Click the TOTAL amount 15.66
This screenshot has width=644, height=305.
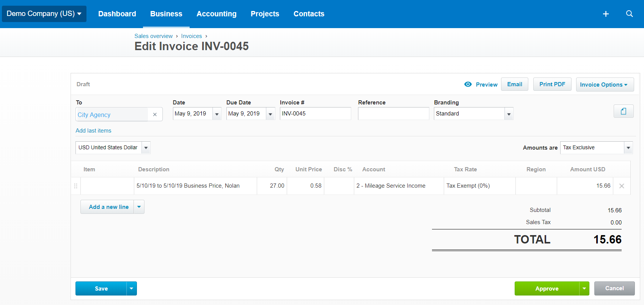(607, 240)
